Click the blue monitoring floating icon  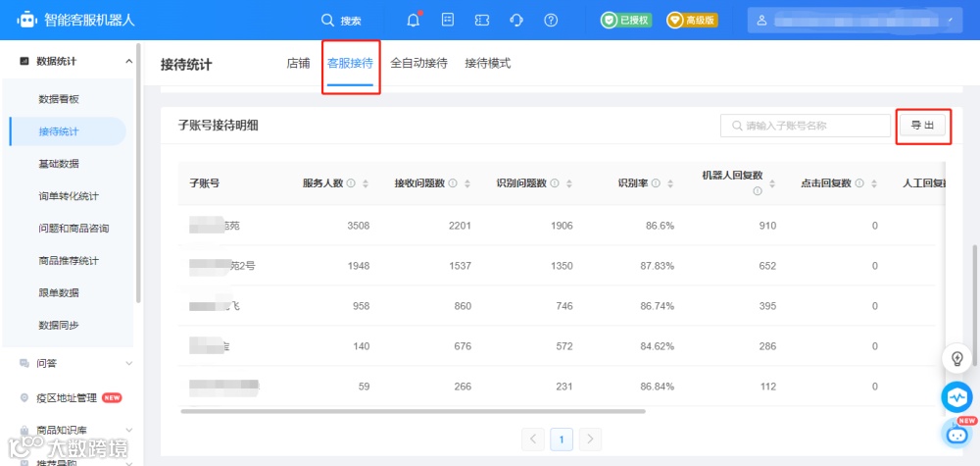tap(956, 397)
